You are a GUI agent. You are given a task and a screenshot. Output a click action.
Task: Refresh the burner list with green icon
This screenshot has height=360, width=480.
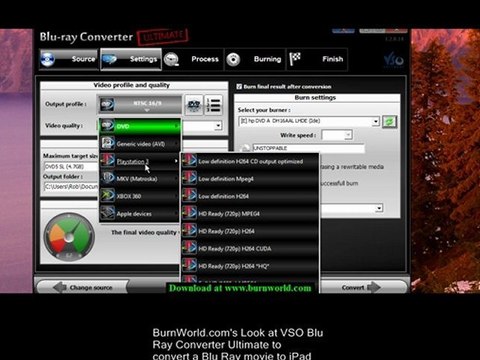click(389, 121)
